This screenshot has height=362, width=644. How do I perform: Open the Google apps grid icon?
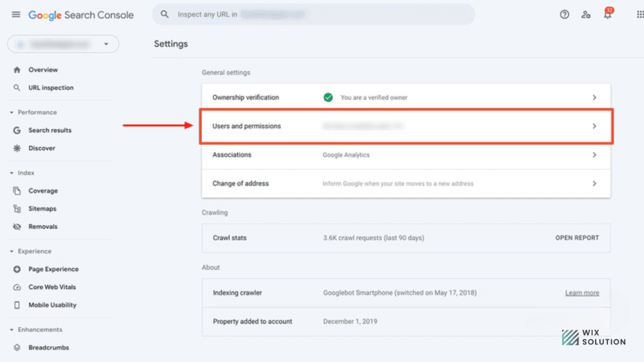pyautogui.click(x=640, y=14)
